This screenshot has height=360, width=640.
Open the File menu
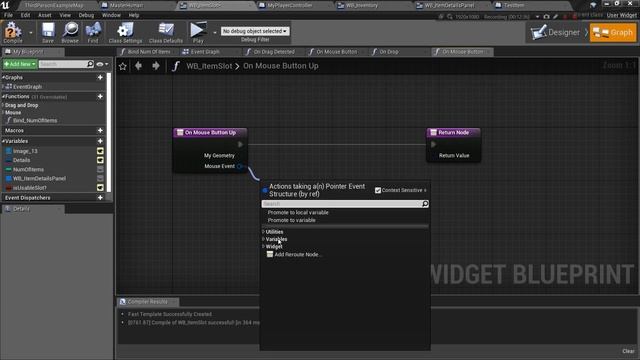coord(8,15)
